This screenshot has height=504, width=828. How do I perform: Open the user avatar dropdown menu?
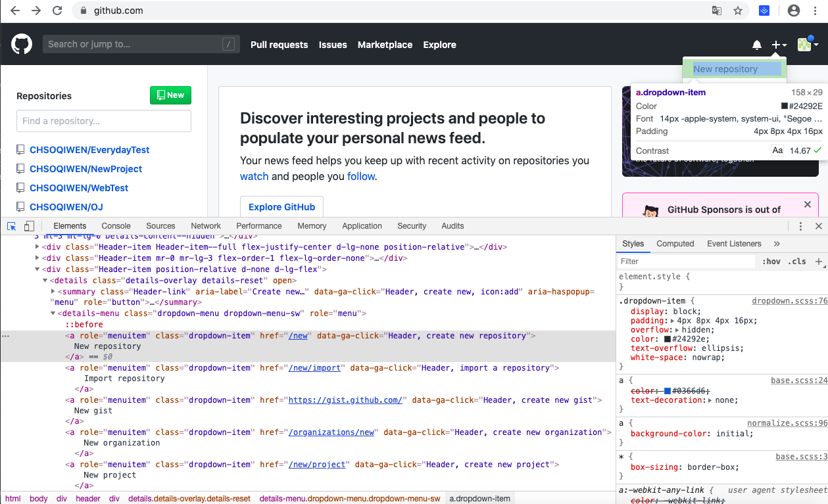point(808,45)
